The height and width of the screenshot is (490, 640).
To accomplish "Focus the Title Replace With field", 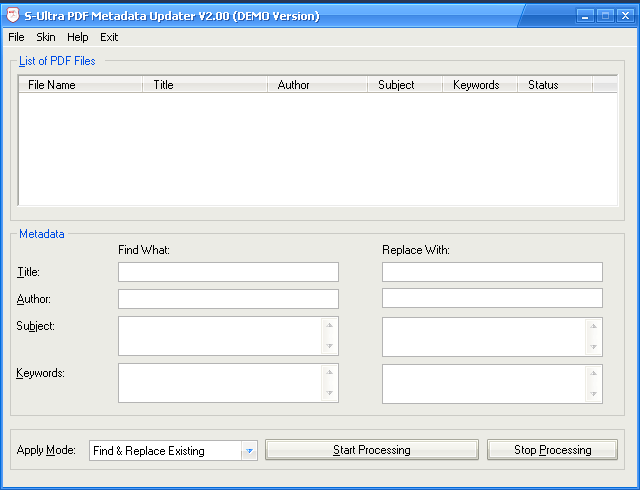I will click(492, 272).
